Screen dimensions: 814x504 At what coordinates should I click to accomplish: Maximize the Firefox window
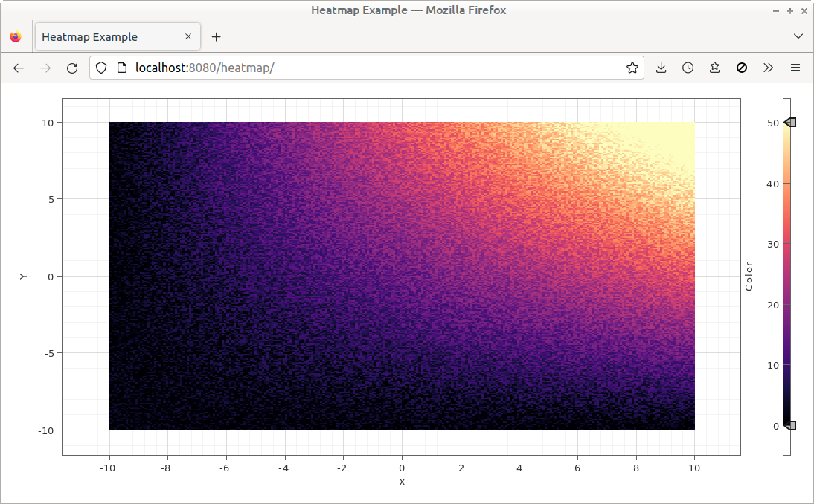(x=789, y=10)
